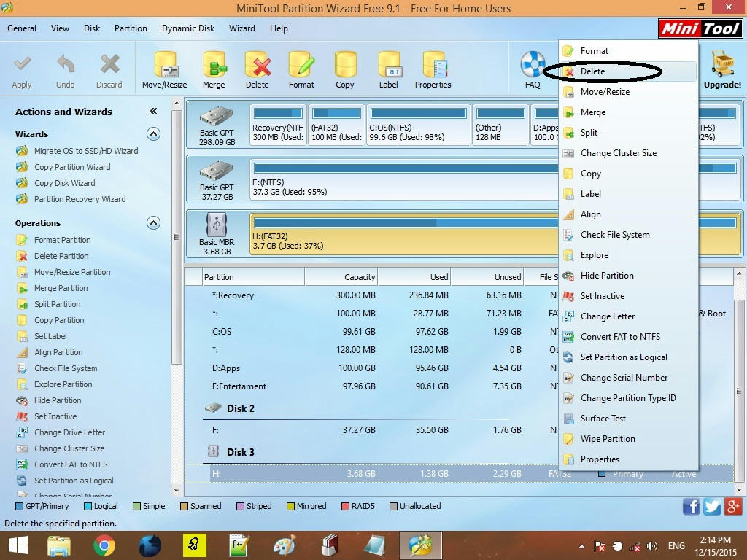Launch Partition Recovery Wizard
The height and width of the screenshot is (560, 747).
[x=80, y=200]
